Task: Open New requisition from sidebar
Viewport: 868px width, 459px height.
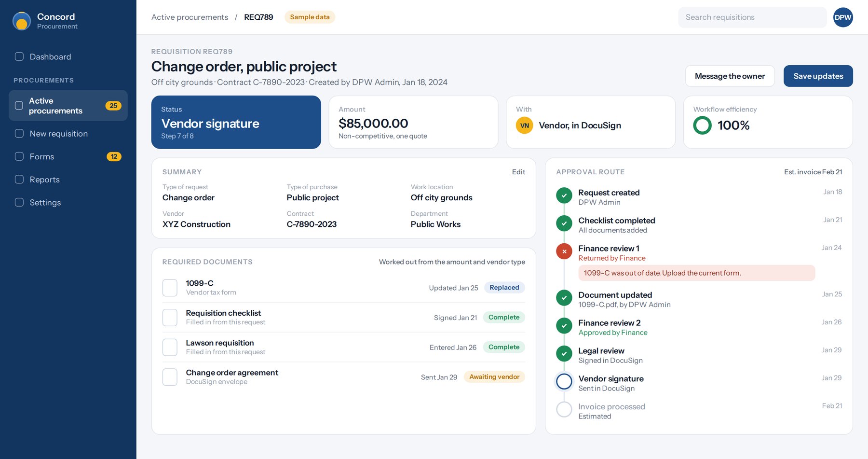Action: (68, 134)
